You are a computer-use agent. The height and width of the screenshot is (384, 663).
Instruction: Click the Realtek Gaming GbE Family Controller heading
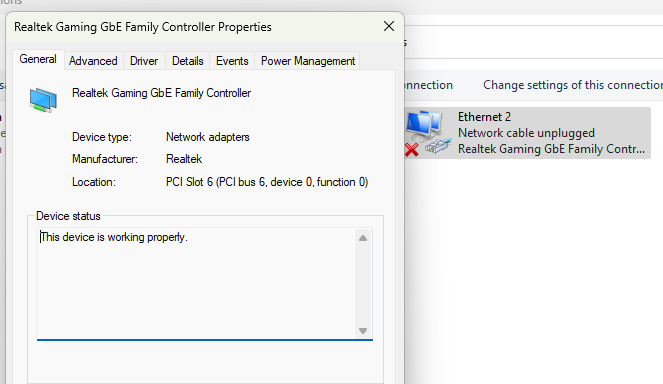click(162, 93)
